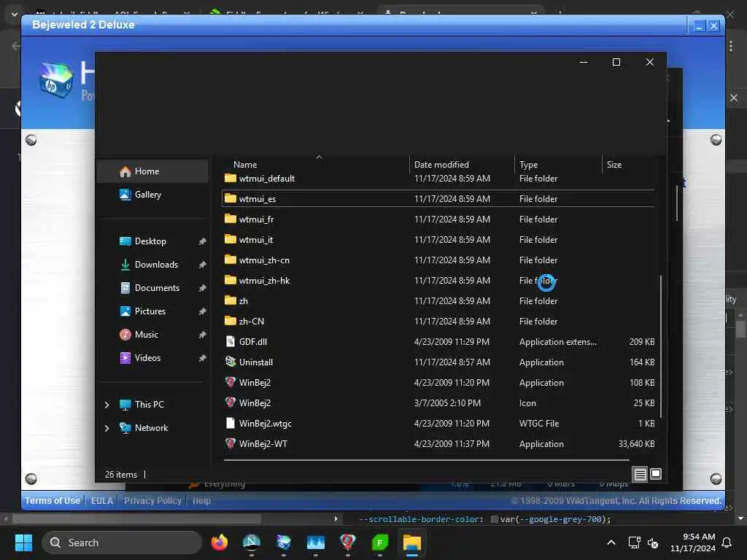Click the taskbar Search box
The image size is (747, 560).
pyautogui.click(x=122, y=542)
